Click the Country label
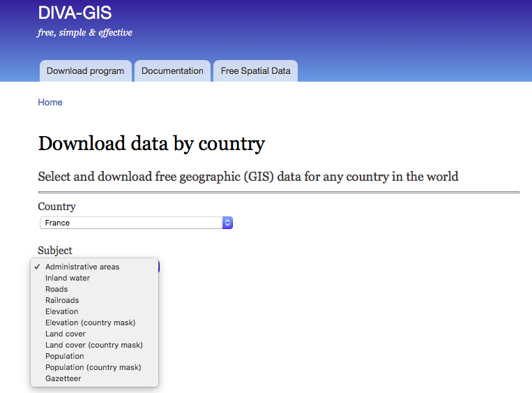Image resolution: width=532 pixels, height=393 pixels. coord(56,207)
